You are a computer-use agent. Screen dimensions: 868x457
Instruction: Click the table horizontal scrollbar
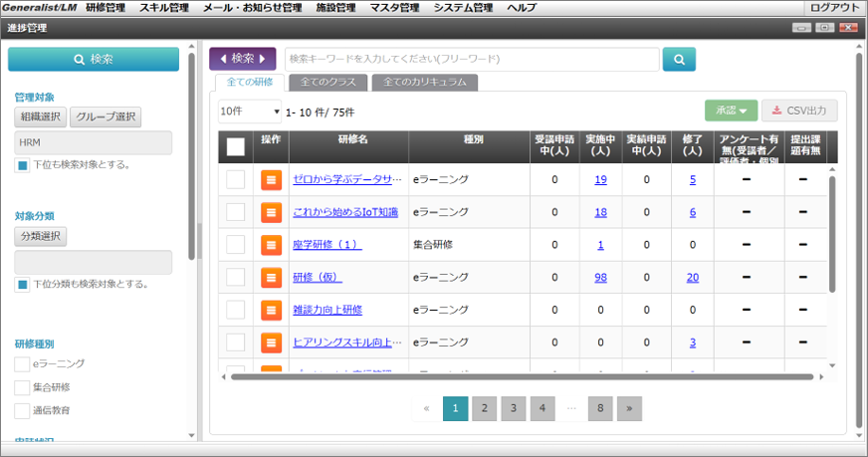pyautogui.click(x=518, y=376)
